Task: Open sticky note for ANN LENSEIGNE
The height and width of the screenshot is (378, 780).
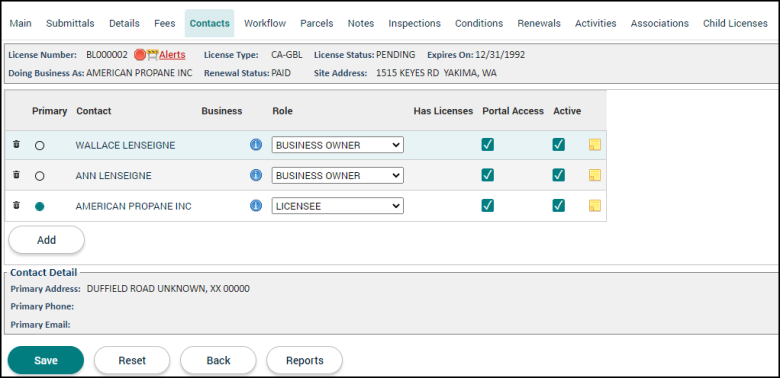Action: 594,175
